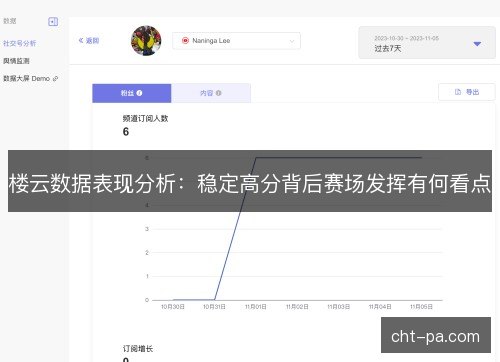Click the document icon in 导出 button
Screen dimensions: 500x362
pyautogui.click(x=458, y=92)
